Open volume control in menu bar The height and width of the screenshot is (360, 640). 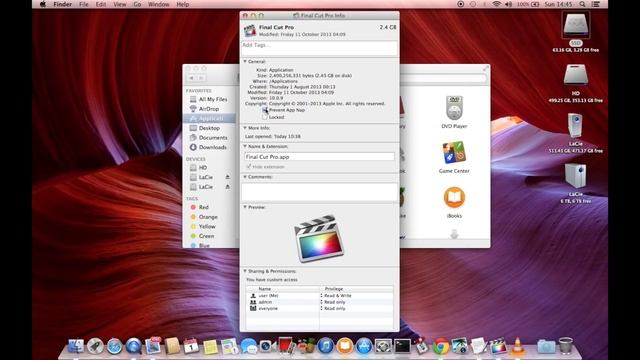point(509,4)
